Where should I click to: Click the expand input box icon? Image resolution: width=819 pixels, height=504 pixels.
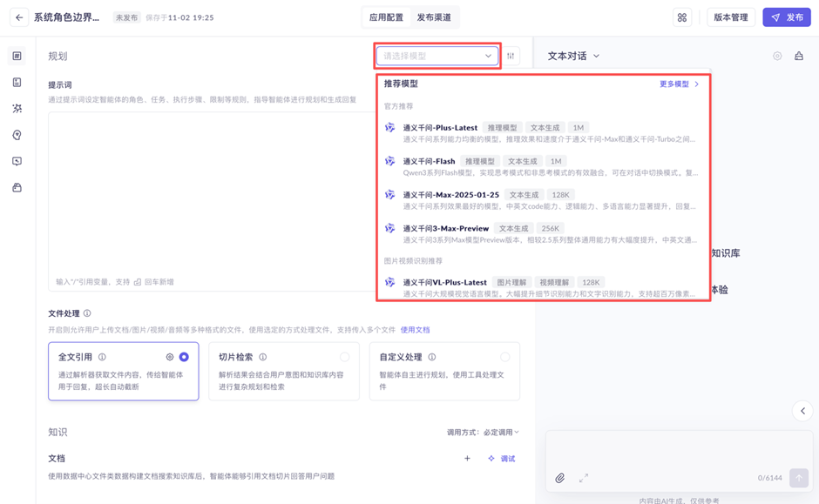(x=584, y=478)
